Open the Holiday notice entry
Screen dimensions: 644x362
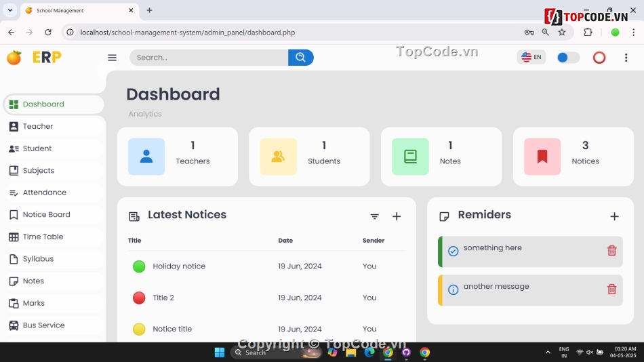pos(179,266)
